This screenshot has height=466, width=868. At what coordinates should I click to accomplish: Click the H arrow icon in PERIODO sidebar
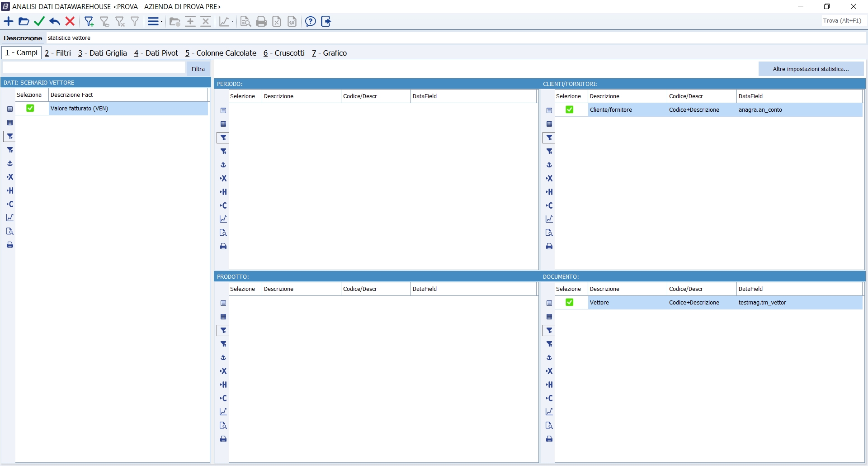(x=223, y=192)
